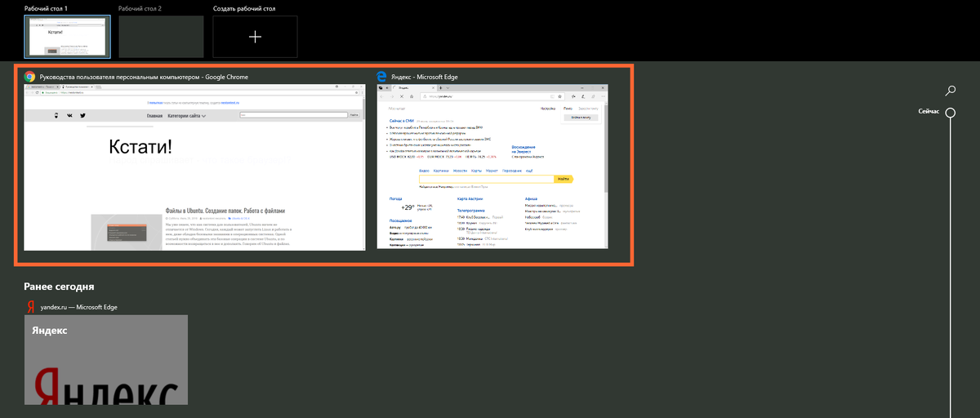Click Yandex search field in Edge preview
980x418 pixels.
pos(486,179)
